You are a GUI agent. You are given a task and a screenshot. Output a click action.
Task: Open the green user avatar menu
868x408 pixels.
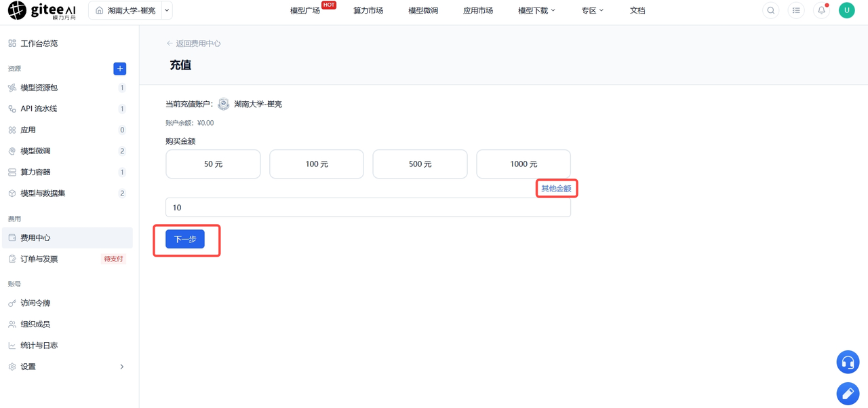point(846,10)
